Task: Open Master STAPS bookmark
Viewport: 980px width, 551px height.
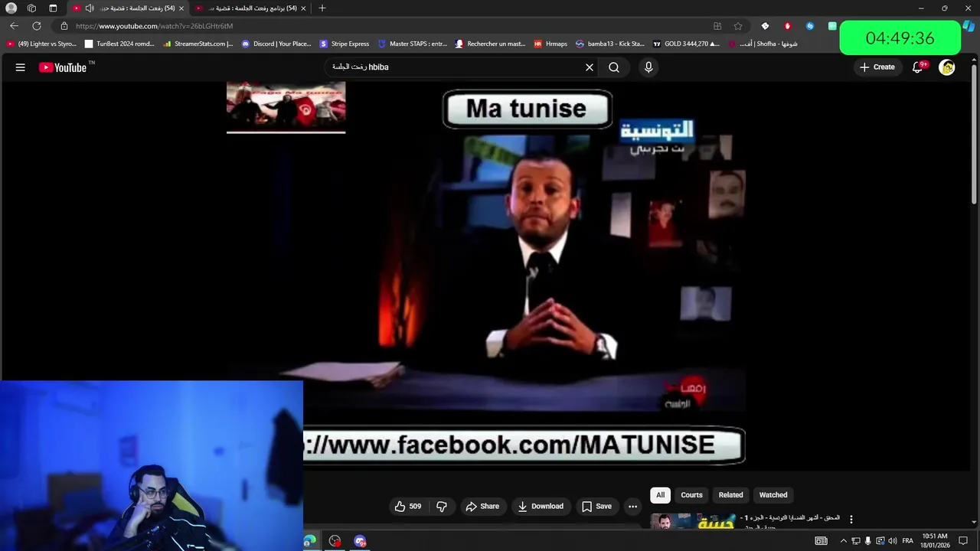Action: (x=413, y=44)
